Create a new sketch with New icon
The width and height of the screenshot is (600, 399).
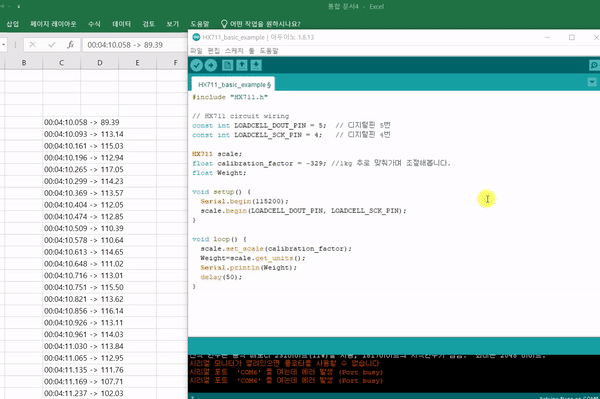(227, 65)
